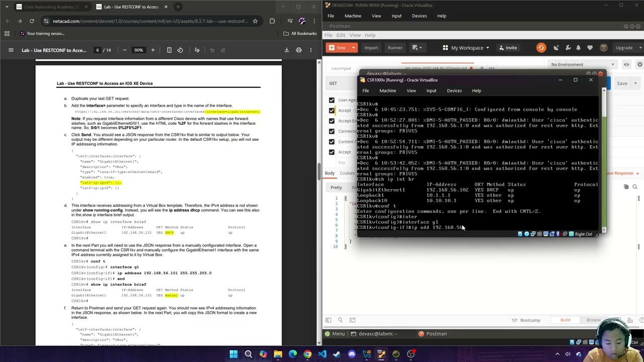
Task: Click the Pretty view button
Action: pyautogui.click(x=336, y=188)
